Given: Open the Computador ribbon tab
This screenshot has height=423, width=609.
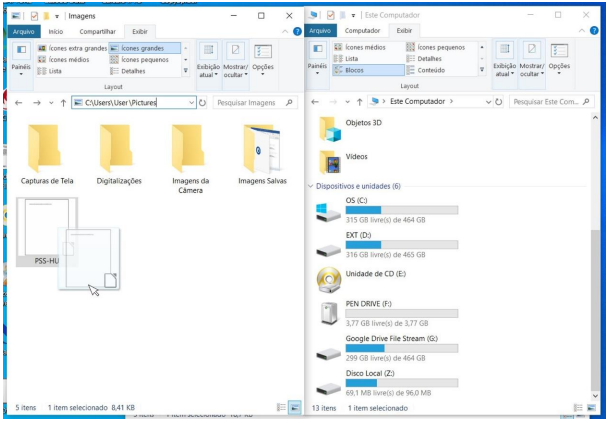Looking at the screenshot, I should pos(361,31).
